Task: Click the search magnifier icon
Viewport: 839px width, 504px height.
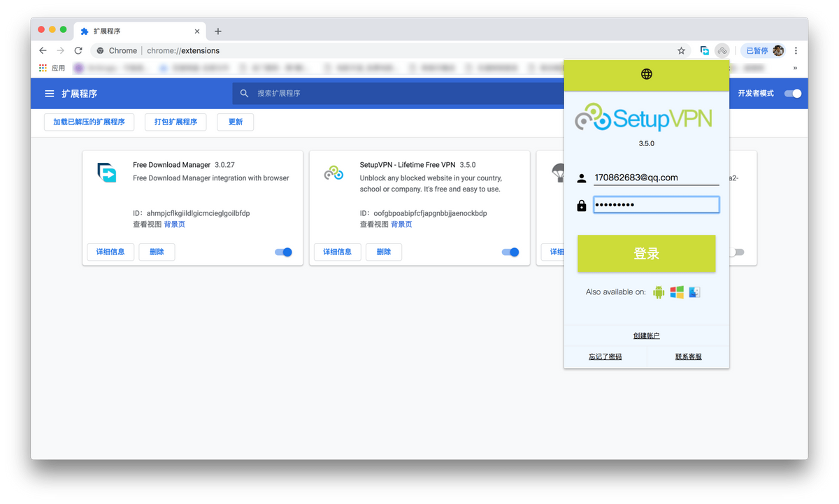Action: [x=244, y=93]
